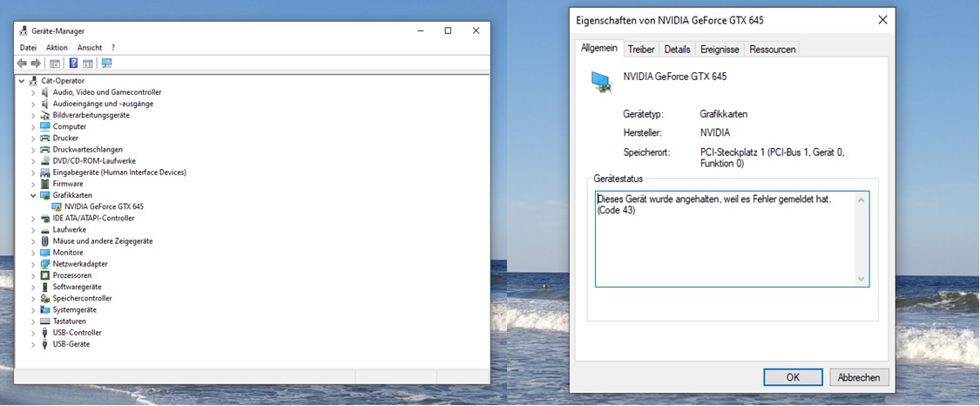Image resolution: width=980 pixels, height=406 pixels.
Task: Click the Forward arrow in Geräte-Manager toolbar
Action: pyautogui.click(x=36, y=63)
